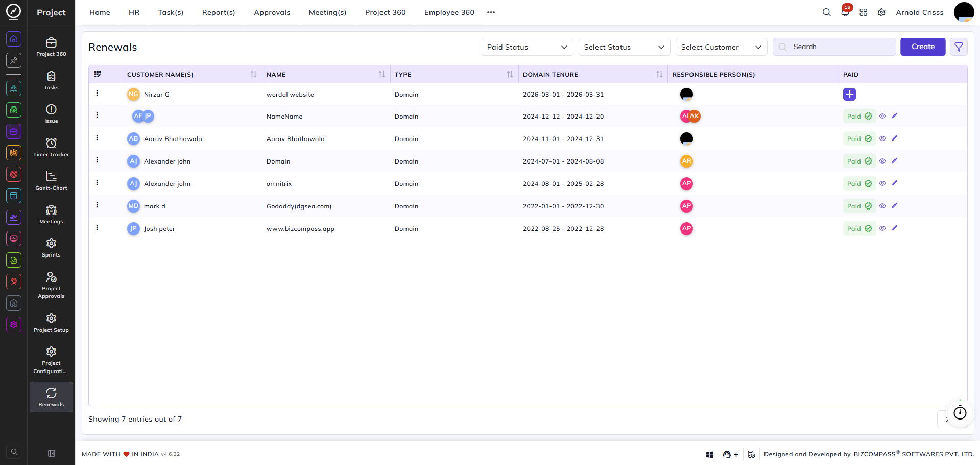Click the sidebar collapse icon at bottom
This screenshot has width=980, height=465.
51,453
